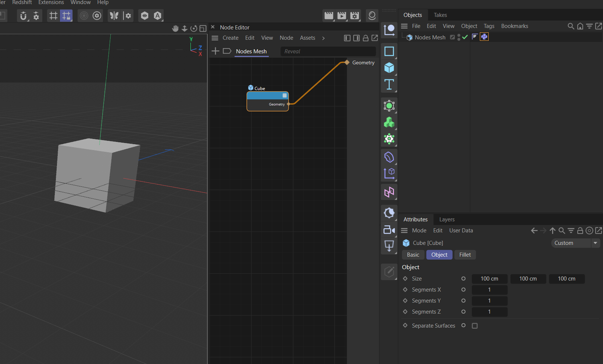Click the green generator subdivision icon

tap(389, 106)
